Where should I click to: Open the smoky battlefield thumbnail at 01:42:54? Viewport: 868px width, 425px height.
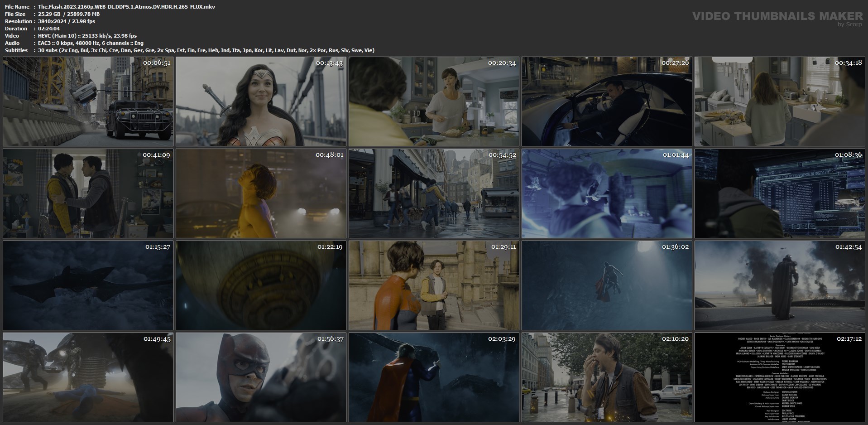(780, 285)
